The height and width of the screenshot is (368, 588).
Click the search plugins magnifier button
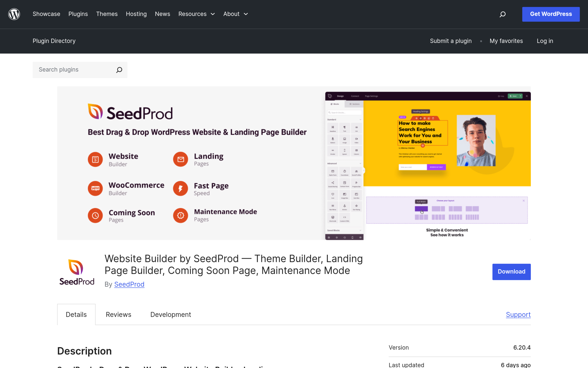click(119, 70)
